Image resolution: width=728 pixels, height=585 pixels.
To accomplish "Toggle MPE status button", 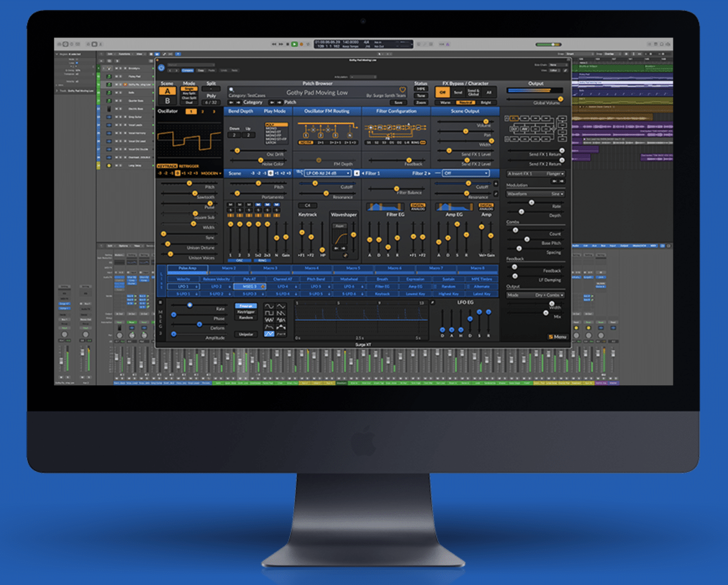I will point(421,89).
